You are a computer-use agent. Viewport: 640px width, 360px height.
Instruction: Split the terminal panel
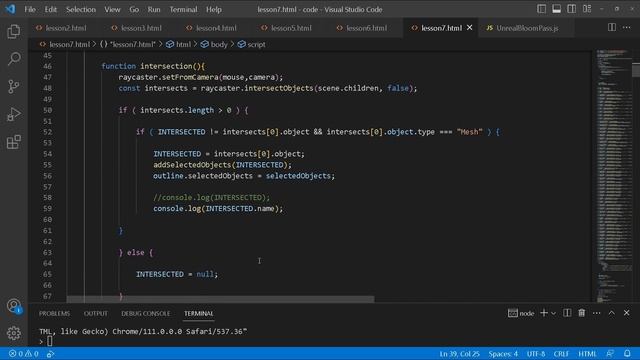click(567, 313)
